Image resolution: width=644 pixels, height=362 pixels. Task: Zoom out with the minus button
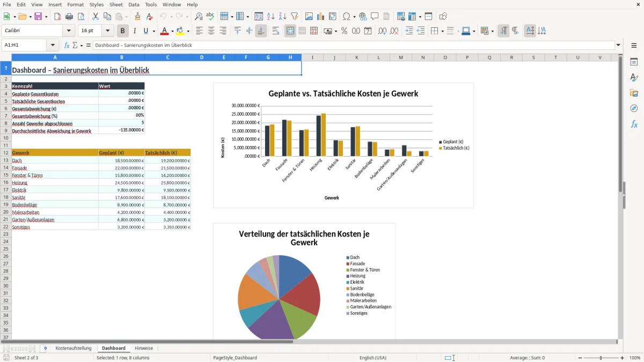click(x=580, y=358)
